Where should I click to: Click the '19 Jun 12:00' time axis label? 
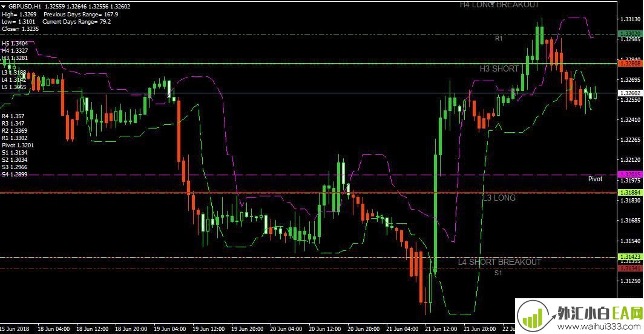coord(209,330)
